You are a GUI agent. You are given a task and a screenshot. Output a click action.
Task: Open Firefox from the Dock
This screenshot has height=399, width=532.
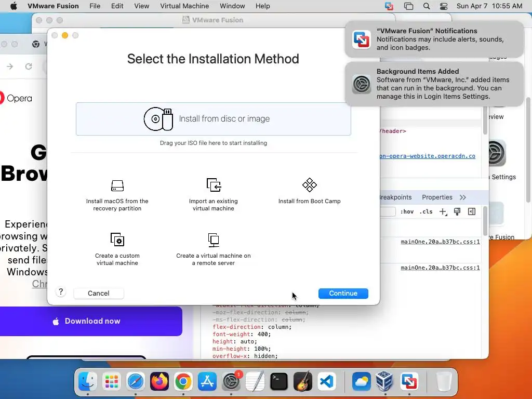click(159, 381)
